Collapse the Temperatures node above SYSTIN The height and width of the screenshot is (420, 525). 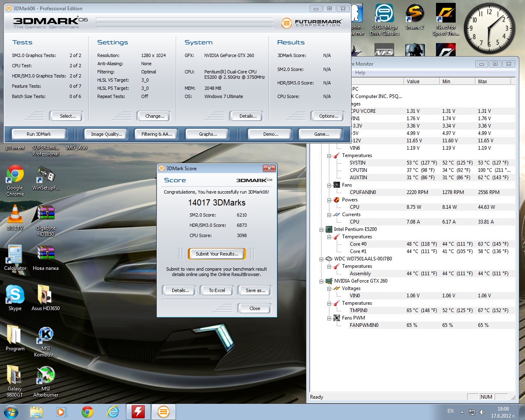[x=329, y=156]
